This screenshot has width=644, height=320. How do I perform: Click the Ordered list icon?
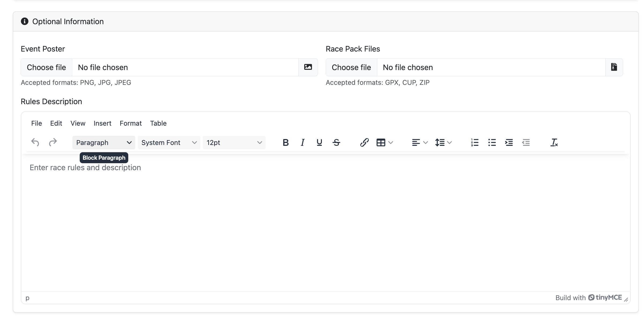click(475, 142)
